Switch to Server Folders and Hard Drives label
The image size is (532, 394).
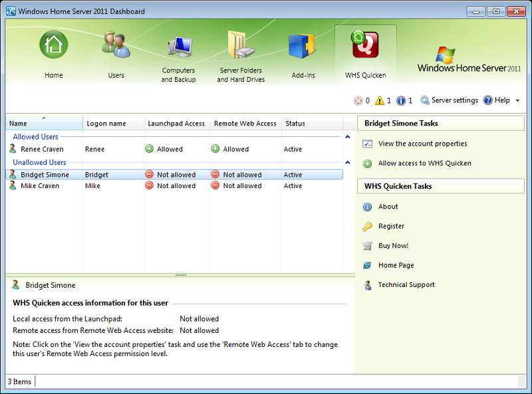coord(241,75)
